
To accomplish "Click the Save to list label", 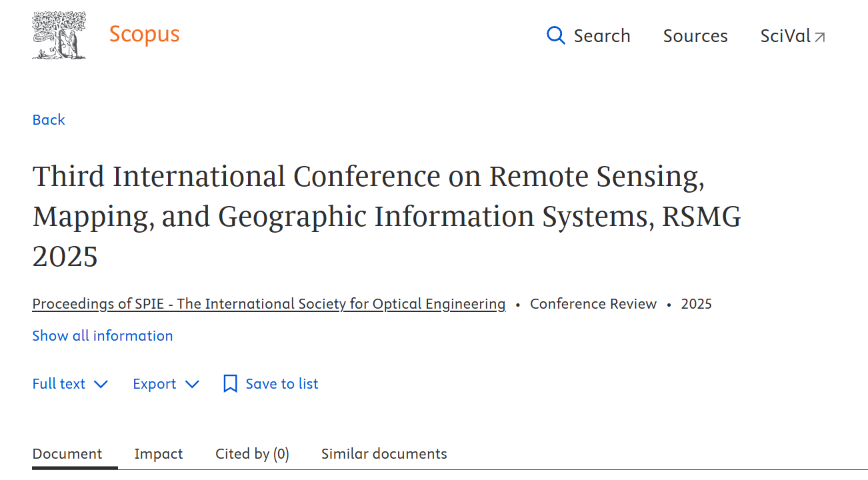I will coord(282,384).
